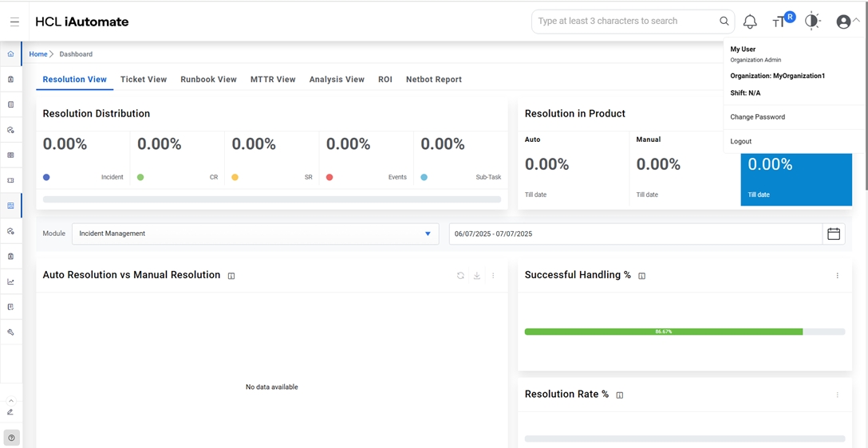
Task: Click the No data available message
Action: coord(272,387)
